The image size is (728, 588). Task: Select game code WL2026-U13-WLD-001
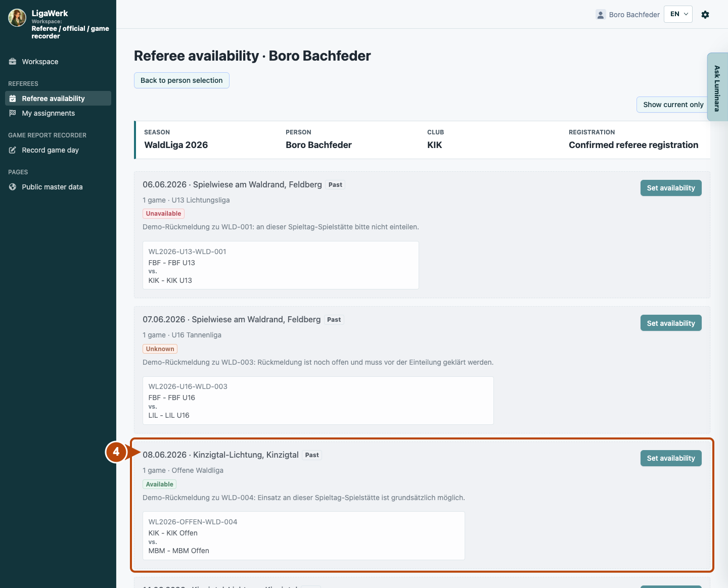coord(187,252)
